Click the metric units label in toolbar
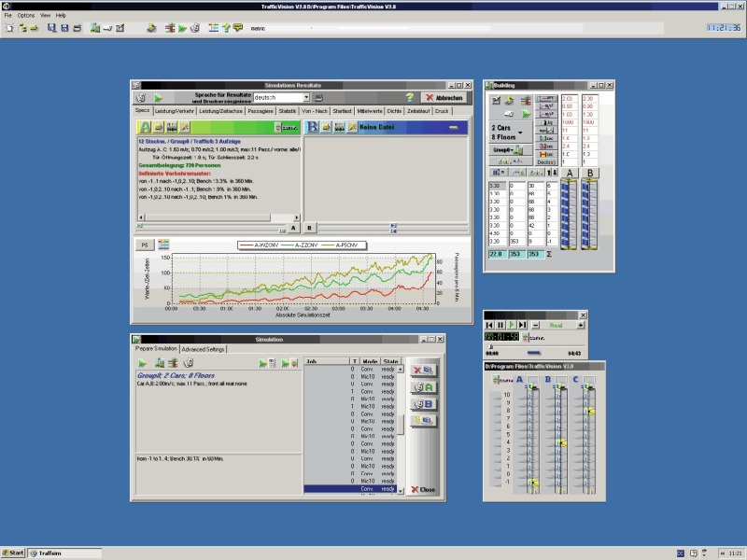This screenshot has width=747, height=560. pos(258,29)
